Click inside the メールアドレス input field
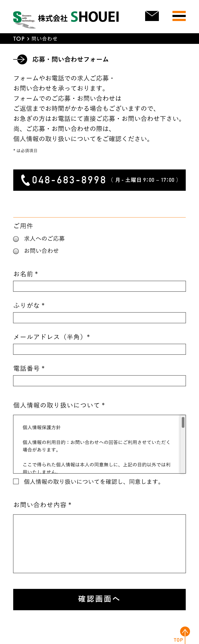This screenshot has width=199, height=644. (x=99, y=349)
